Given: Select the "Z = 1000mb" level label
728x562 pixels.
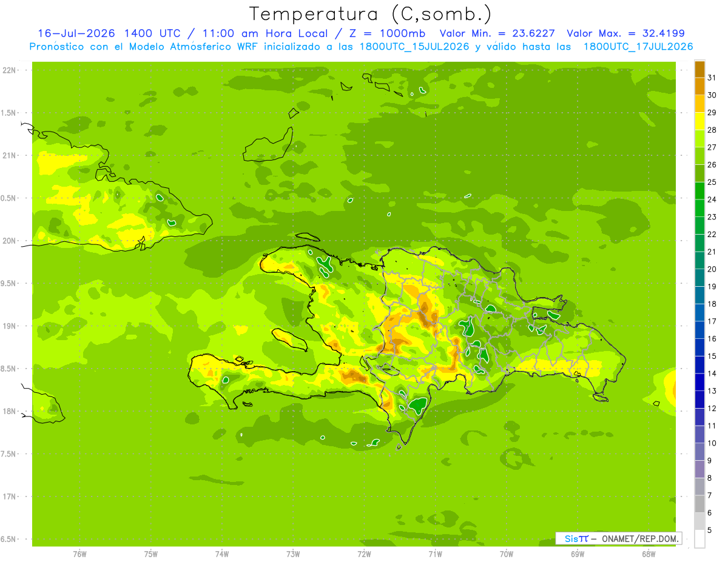Looking at the screenshot, I should tap(386, 33).
